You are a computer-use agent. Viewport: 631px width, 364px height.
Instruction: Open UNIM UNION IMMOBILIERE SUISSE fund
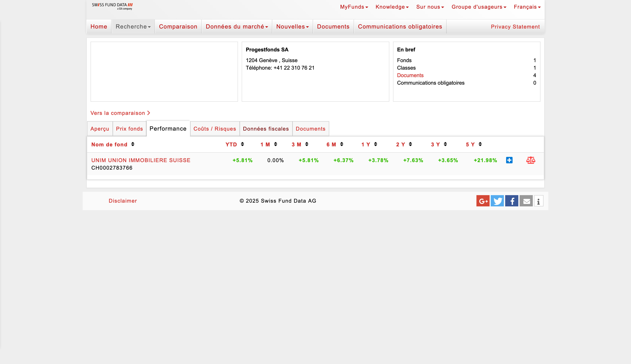point(141,160)
